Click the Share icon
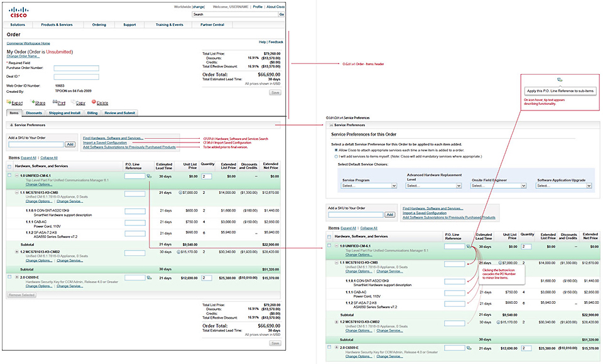The height and width of the screenshot is (364, 603). pyautogui.click(x=31, y=102)
